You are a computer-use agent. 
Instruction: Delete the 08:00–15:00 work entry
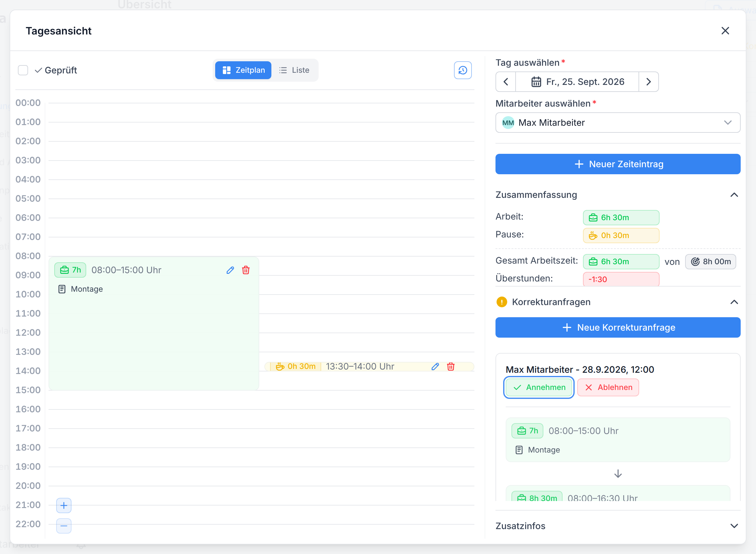(x=246, y=270)
